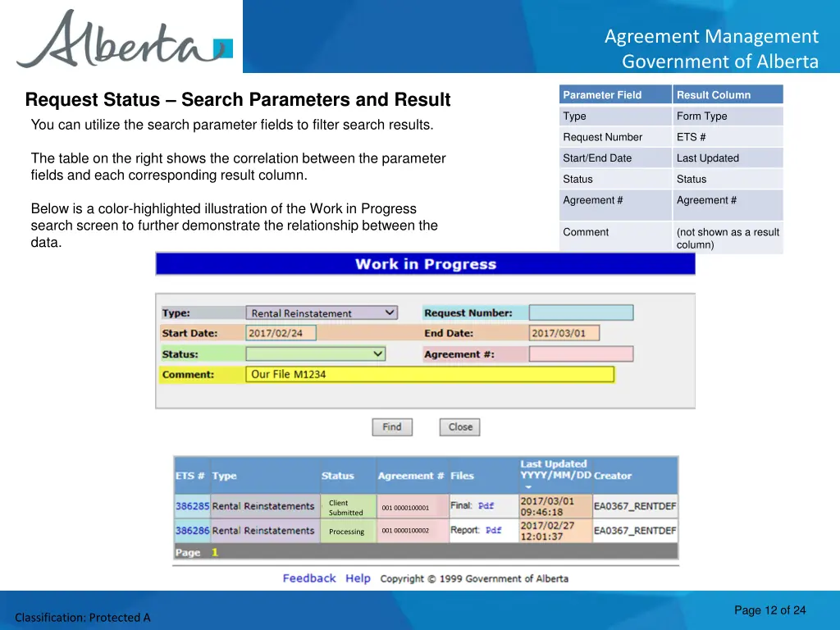Click the Creator column header
This screenshot has height=630, width=840.
point(613,476)
